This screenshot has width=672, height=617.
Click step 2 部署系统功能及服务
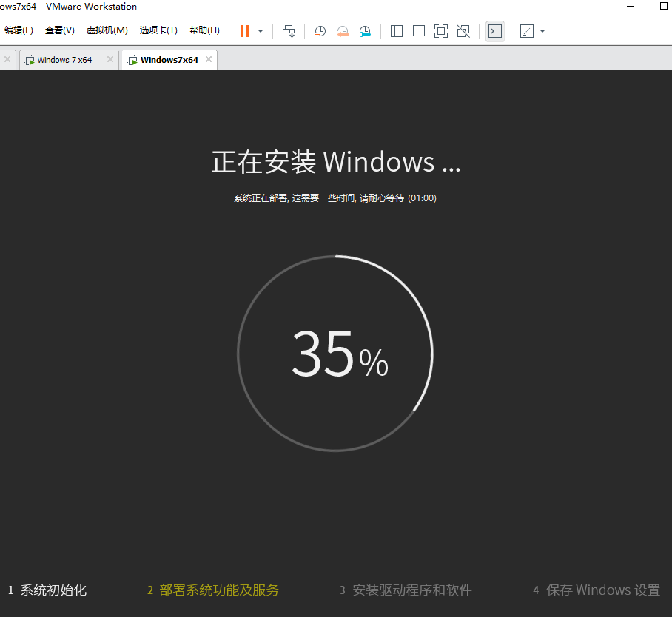(212, 590)
